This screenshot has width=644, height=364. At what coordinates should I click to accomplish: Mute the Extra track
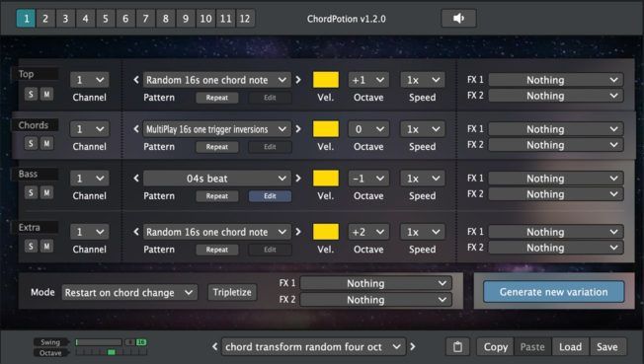pyautogui.click(x=46, y=246)
